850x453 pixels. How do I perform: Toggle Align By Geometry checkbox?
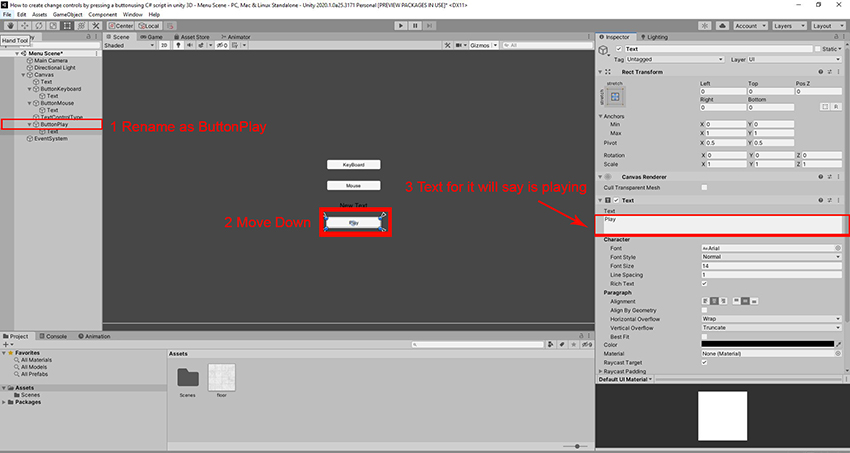point(704,310)
